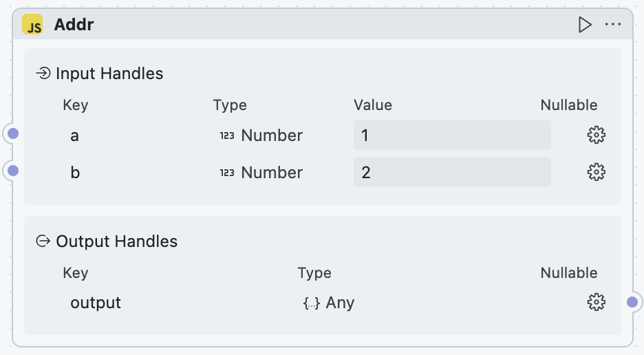Click the Addr node title

coord(74,25)
